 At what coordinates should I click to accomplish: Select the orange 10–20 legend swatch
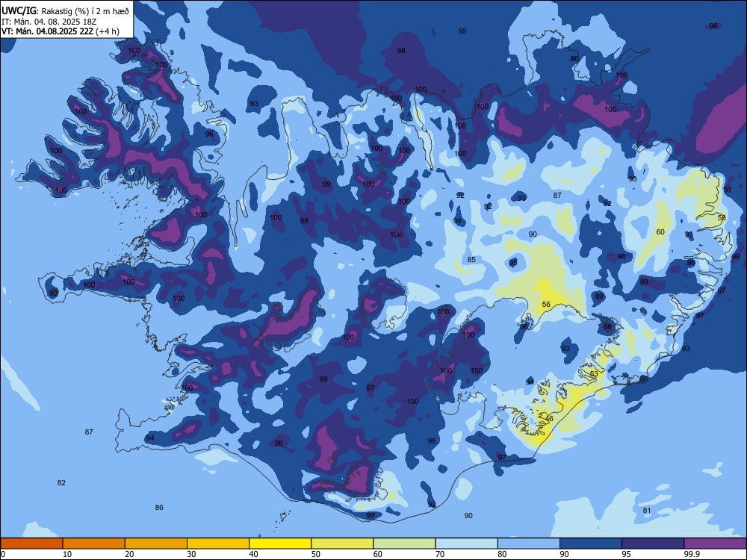[94, 544]
